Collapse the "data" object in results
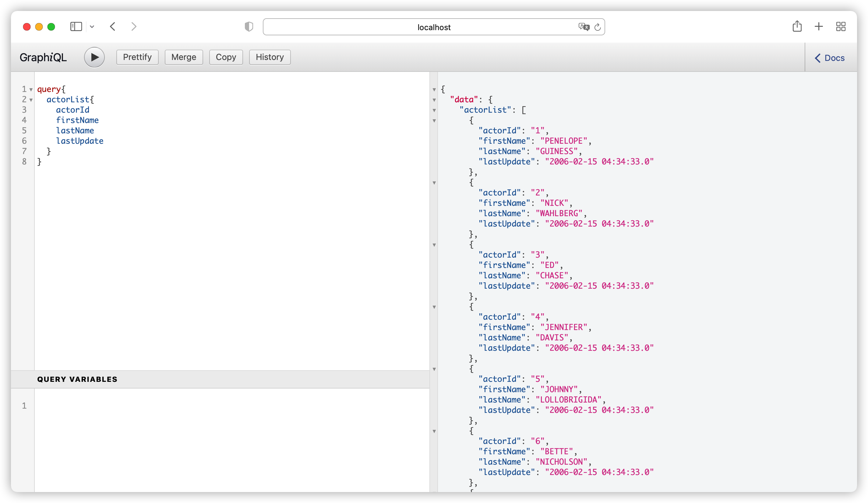The height and width of the screenshot is (503, 868). [x=434, y=100]
